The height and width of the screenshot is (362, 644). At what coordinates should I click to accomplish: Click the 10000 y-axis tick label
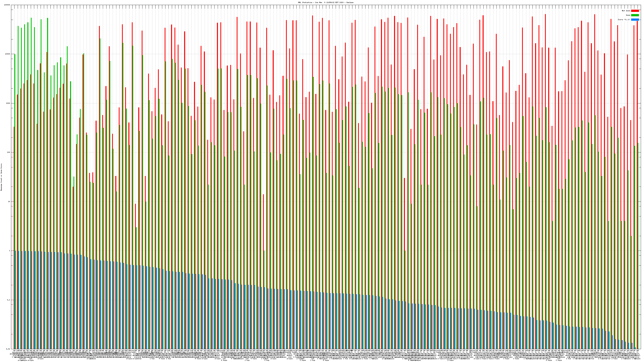coord(8,54)
